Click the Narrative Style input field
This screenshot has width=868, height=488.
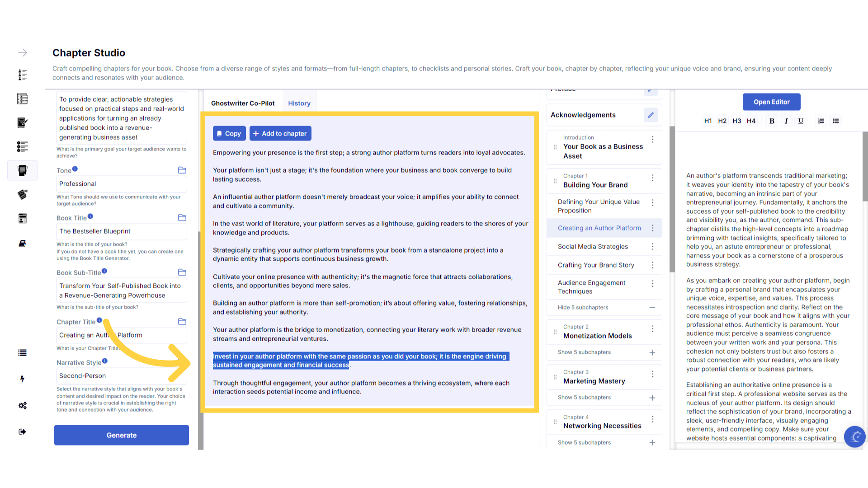(x=121, y=376)
